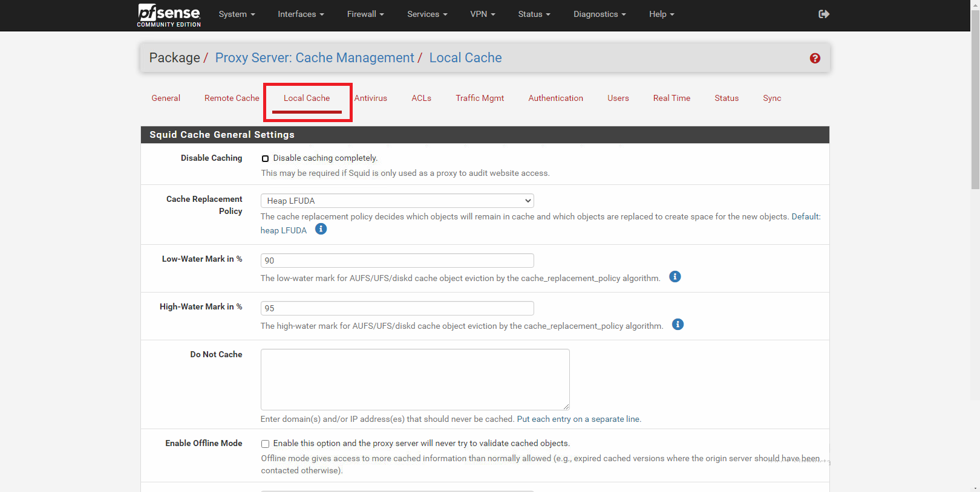The height and width of the screenshot is (492, 980).
Task: Switch to the Antivirus tab
Action: (x=371, y=98)
